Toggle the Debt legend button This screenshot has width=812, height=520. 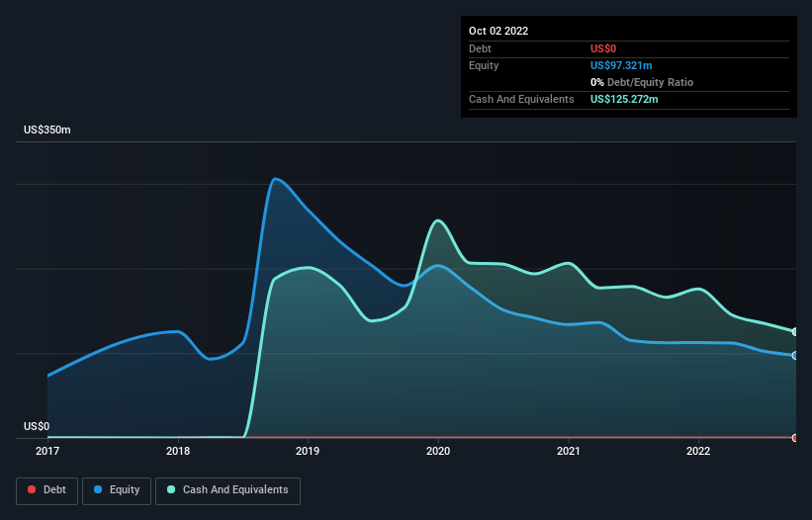(47, 490)
